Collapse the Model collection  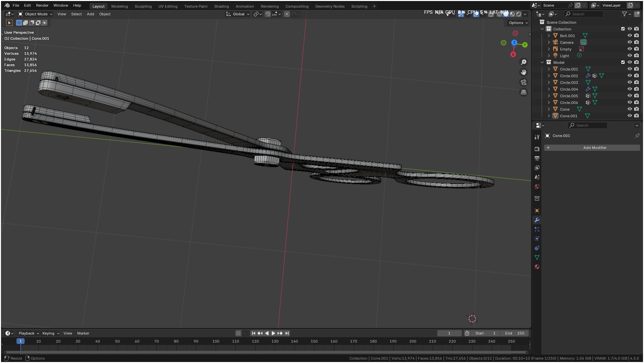(x=542, y=63)
